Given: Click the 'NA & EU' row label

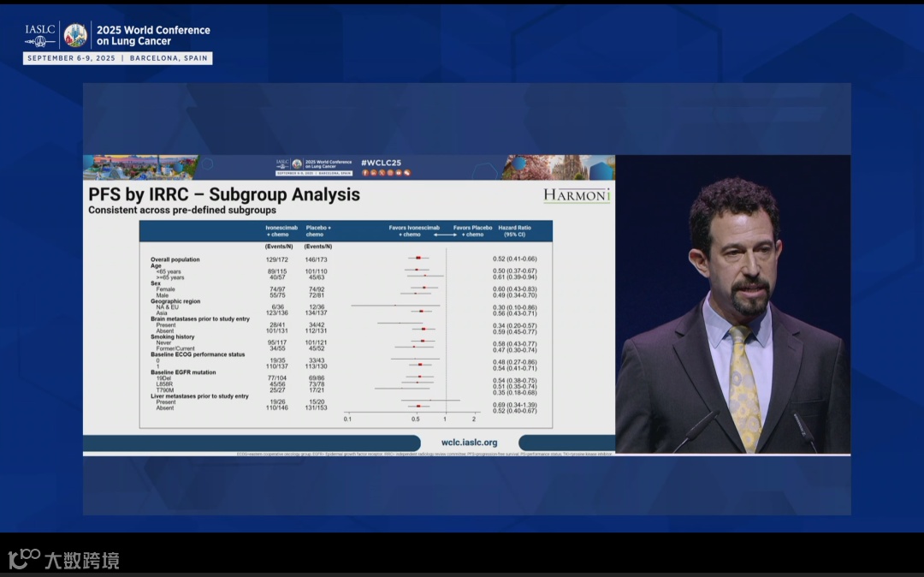Looking at the screenshot, I should click(x=168, y=307).
